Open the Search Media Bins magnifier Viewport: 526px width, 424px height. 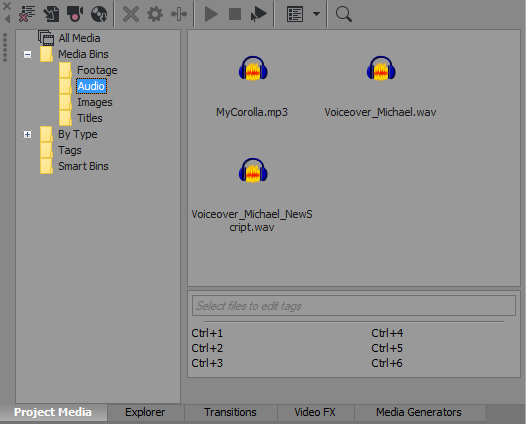(344, 14)
